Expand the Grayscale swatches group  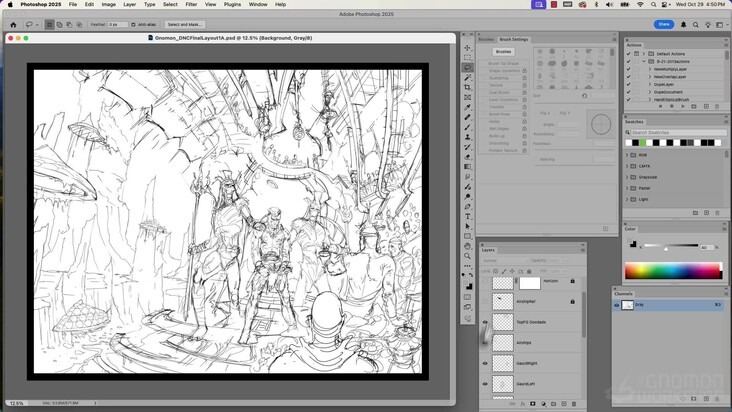pos(628,177)
